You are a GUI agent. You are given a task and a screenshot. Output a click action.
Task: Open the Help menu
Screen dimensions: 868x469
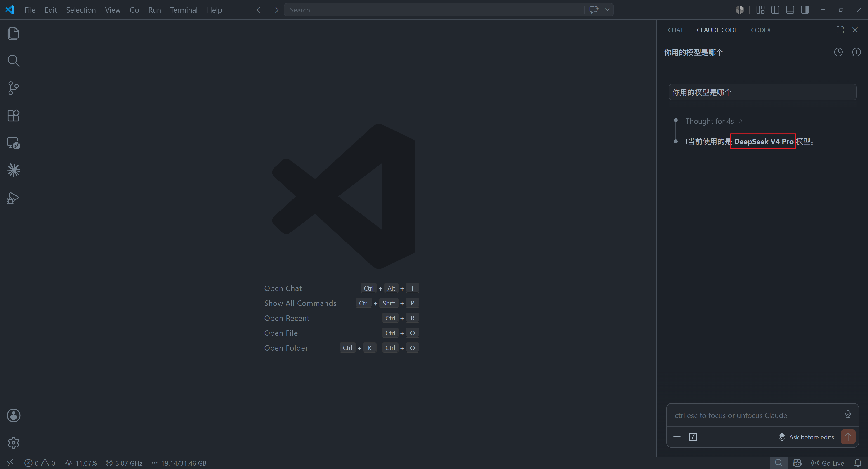pos(214,10)
